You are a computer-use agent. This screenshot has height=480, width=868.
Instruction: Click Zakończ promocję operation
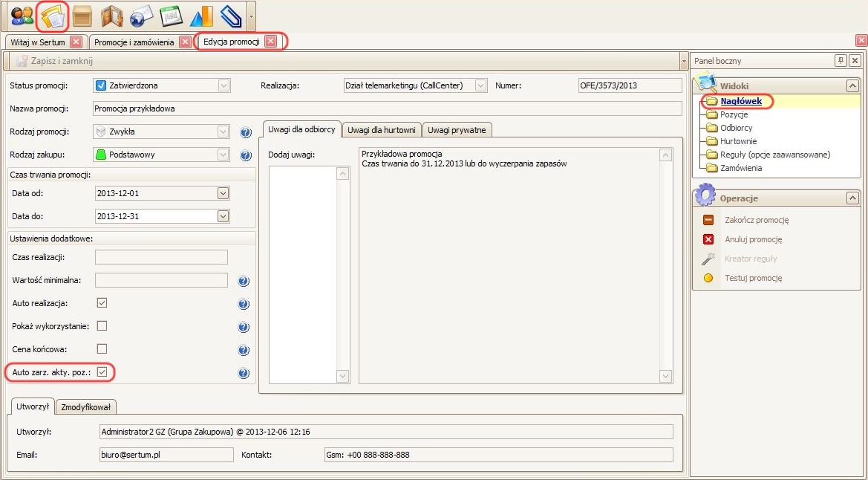tap(756, 220)
